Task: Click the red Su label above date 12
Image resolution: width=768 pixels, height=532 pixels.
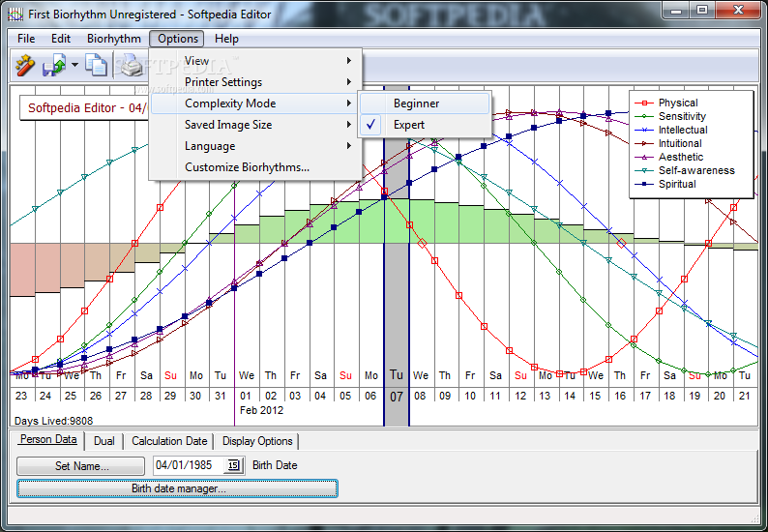Action: pos(520,375)
